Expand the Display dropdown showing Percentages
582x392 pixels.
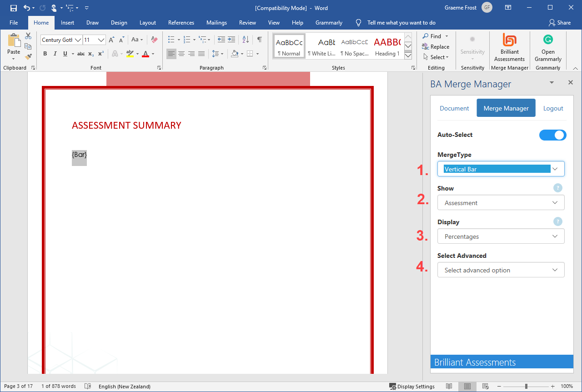tap(501, 236)
